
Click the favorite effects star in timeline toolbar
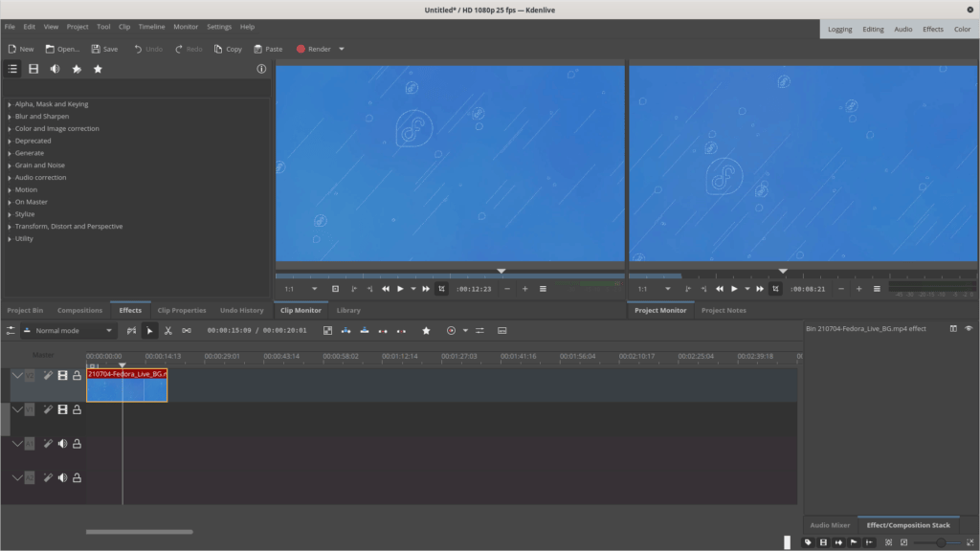pyautogui.click(x=426, y=330)
